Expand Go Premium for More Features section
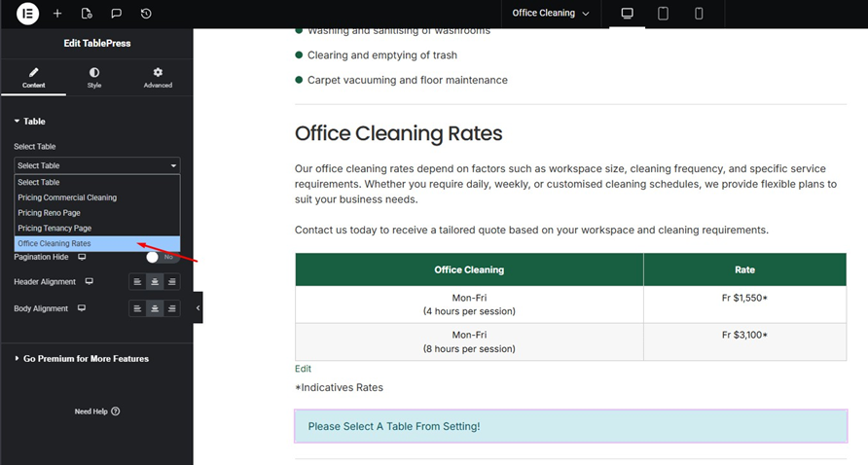868x465 pixels. 86,359
